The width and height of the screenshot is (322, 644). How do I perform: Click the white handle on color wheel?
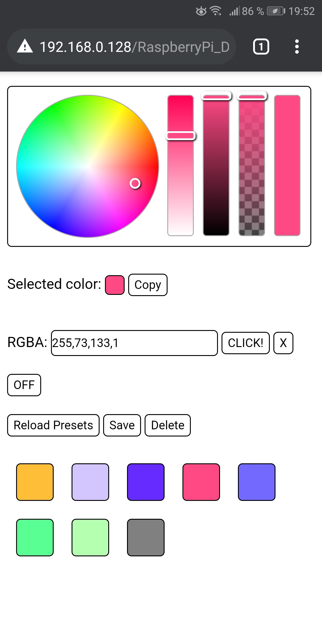(135, 183)
